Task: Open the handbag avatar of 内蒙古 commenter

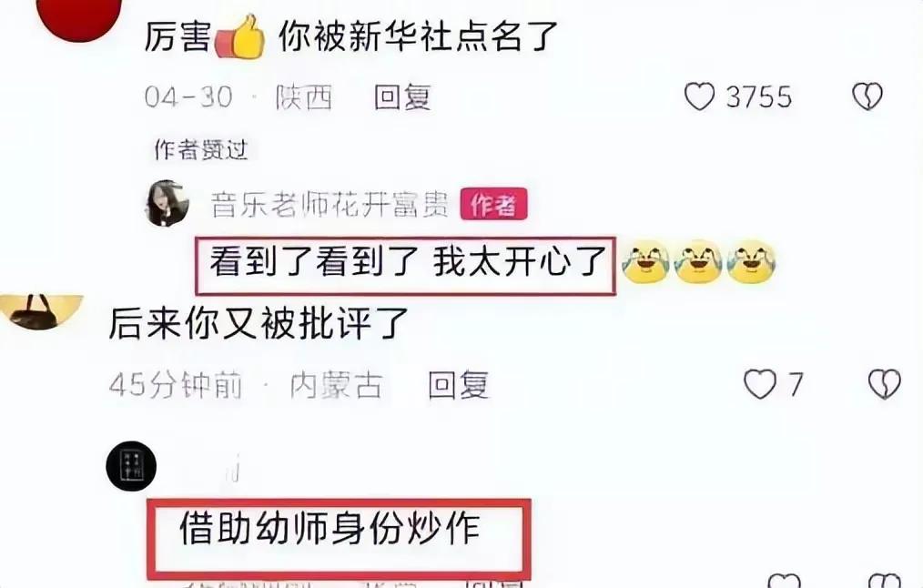Action: (x=41, y=312)
